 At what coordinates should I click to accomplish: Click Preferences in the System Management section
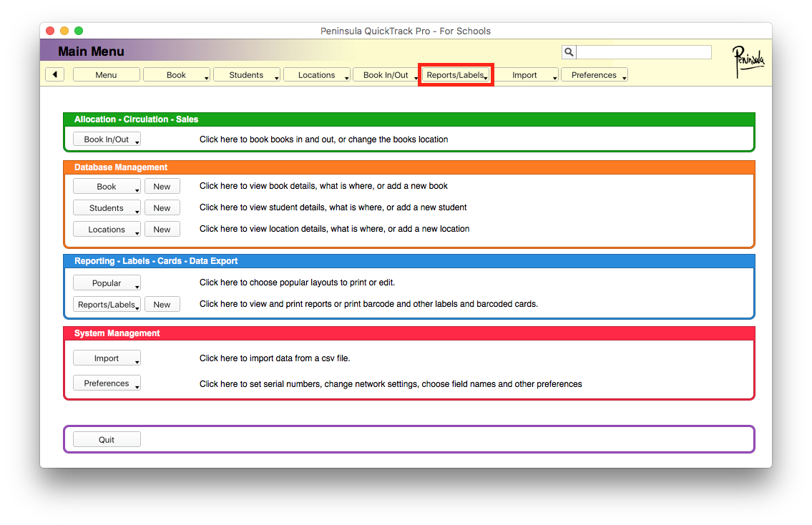(107, 383)
